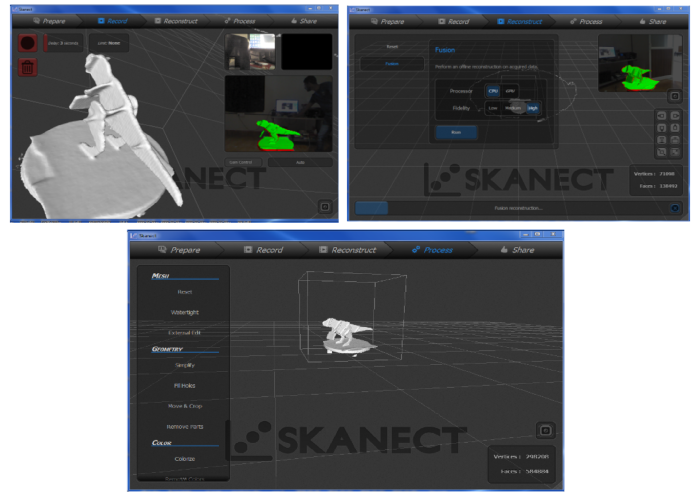Viewport: 700px width, 500px height.
Task: Open the Auto gain dropdown
Action: pyautogui.click(x=300, y=162)
